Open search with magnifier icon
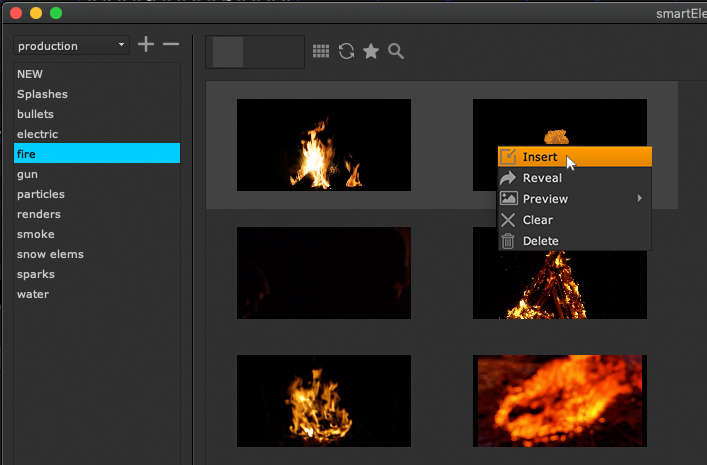 pyautogui.click(x=396, y=52)
